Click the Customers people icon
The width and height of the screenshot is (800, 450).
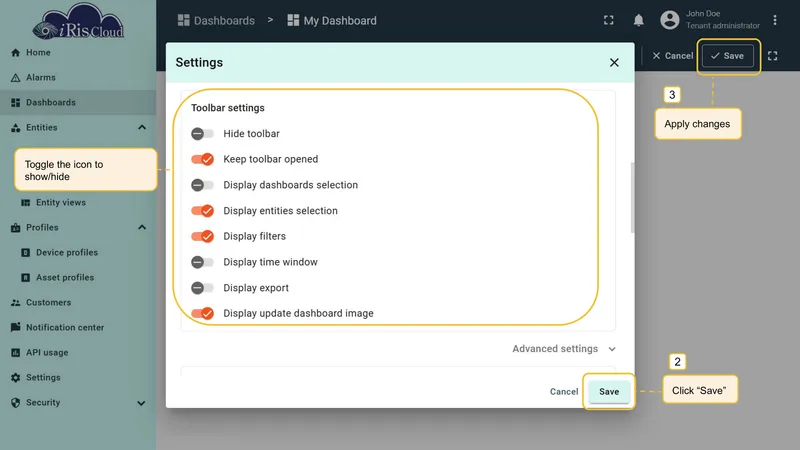pos(15,303)
